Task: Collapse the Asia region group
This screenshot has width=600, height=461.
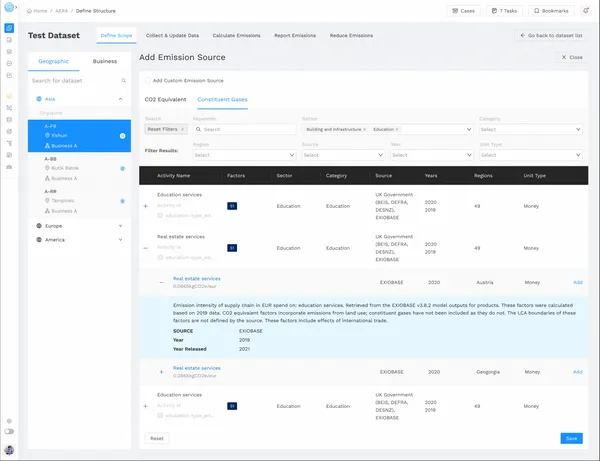Action: (120, 100)
